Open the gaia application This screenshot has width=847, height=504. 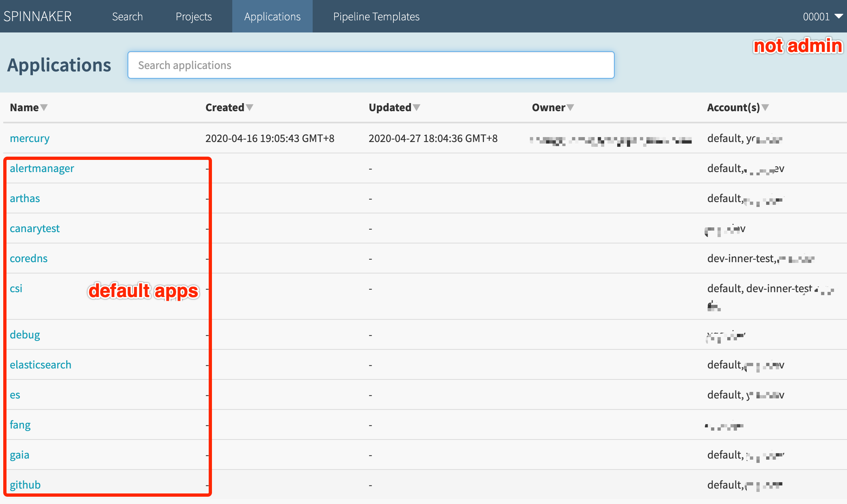coord(19,454)
